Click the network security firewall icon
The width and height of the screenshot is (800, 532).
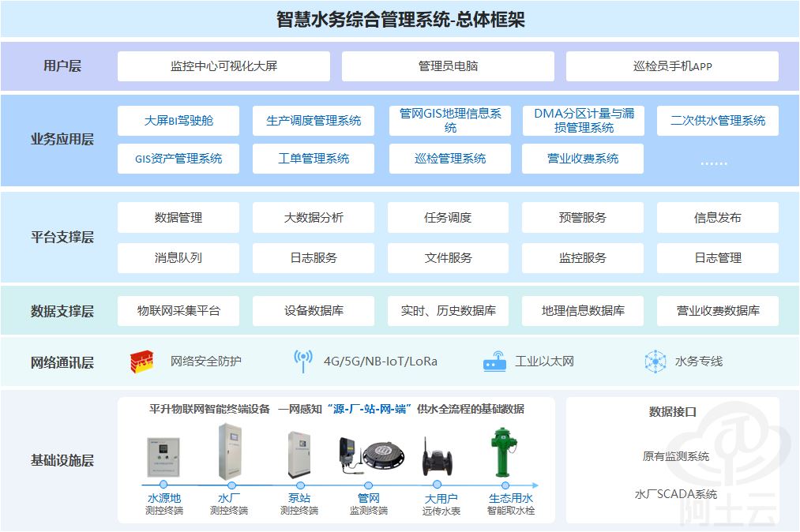pyautogui.click(x=141, y=362)
